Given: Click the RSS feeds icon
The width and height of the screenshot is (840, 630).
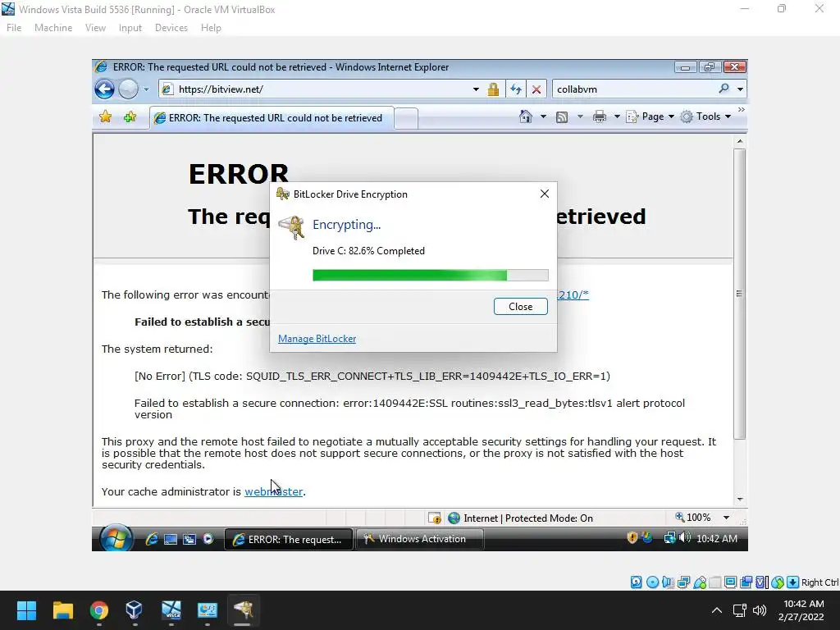Looking at the screenshot, I should 562,117.
